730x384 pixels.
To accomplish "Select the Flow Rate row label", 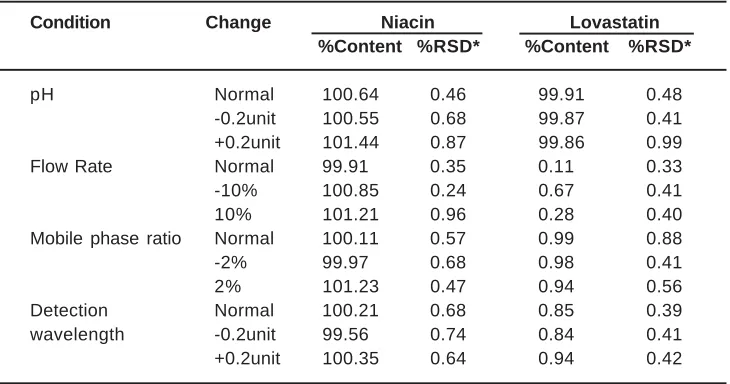I will [71, 167].
